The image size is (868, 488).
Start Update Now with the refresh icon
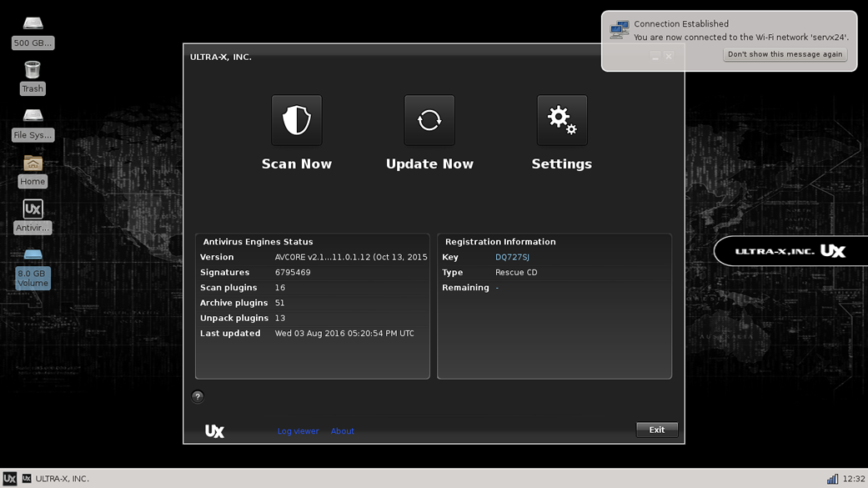[429, 120]
